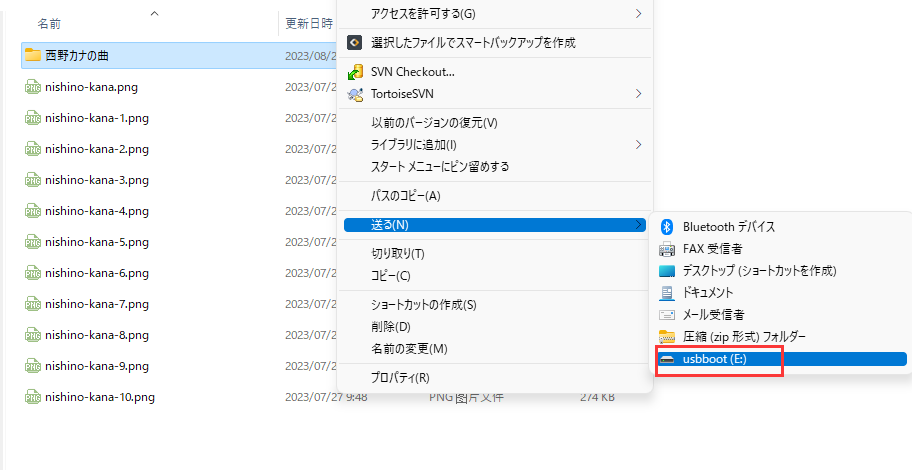Select the 西野カナの曲 folder
This screenshot has width=912, height=470.
(x=83, y=55)
